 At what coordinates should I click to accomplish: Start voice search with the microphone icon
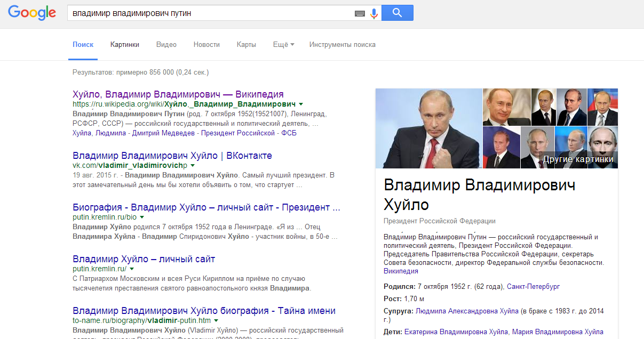374,13
